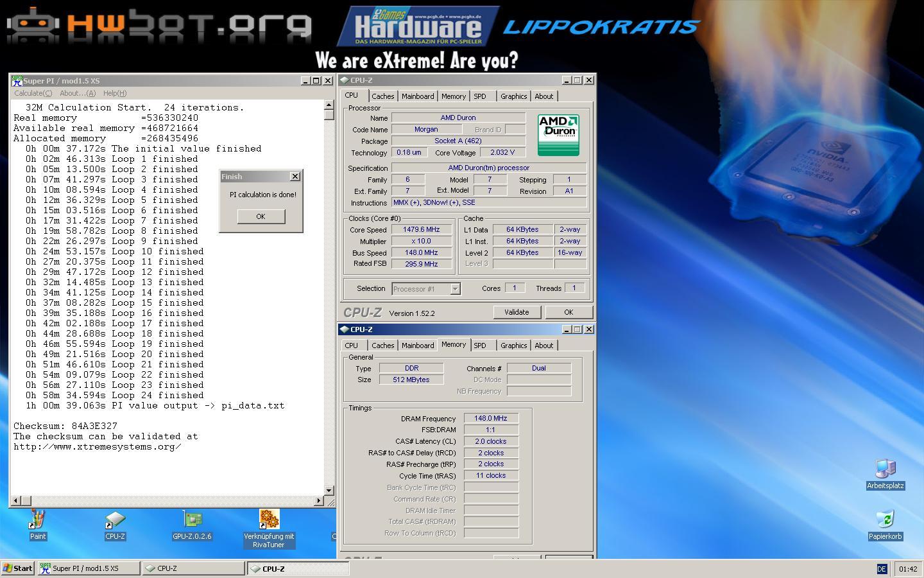Click the Core Voltage 2.032 V field
The height and width of the screenshot is (578, 924).
tap(502, 153)
